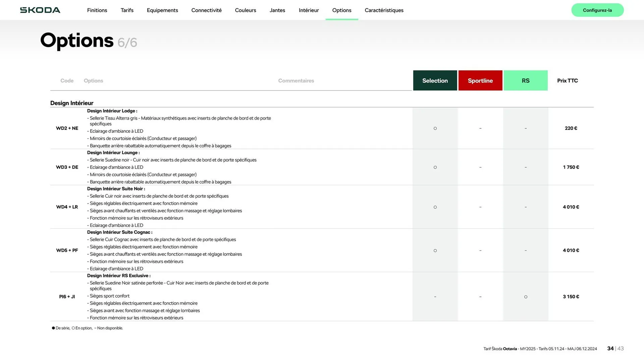Open the Tarifs tab
The image size is (644, 362).
pyautogui.click(x=127, y=10)
